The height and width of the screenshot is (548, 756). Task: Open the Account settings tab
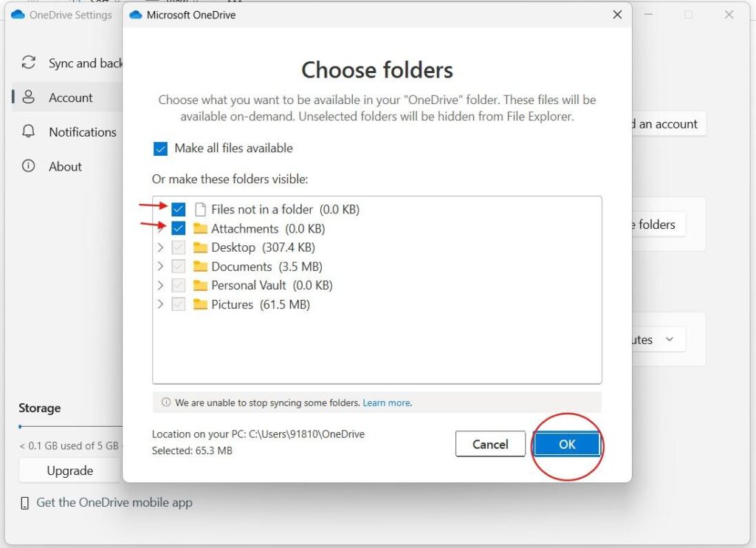coord(67,97)
